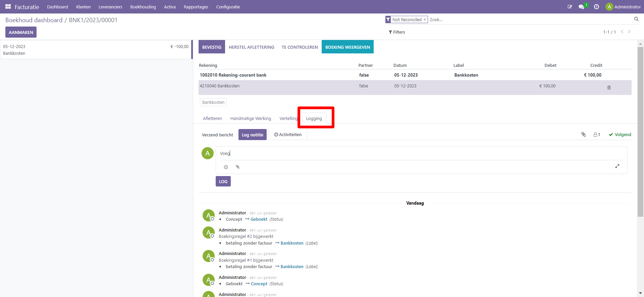The height and width of the screenshot is (297, 644).
Task: Click in the Zoek search field
Action: point(530,20)
